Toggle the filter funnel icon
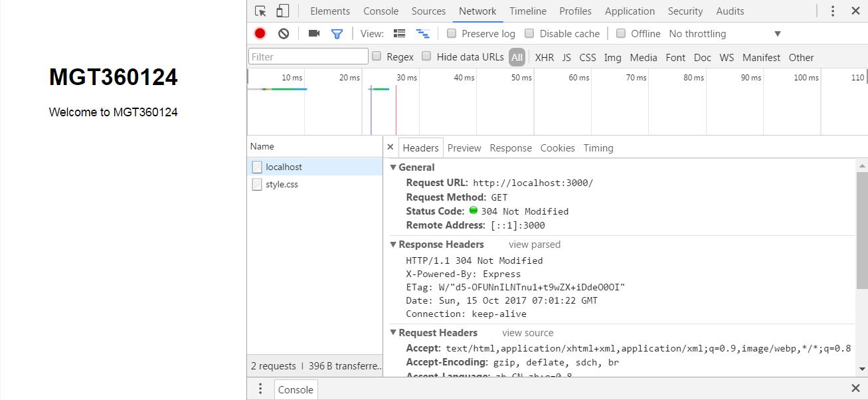 tap(337, 33)
